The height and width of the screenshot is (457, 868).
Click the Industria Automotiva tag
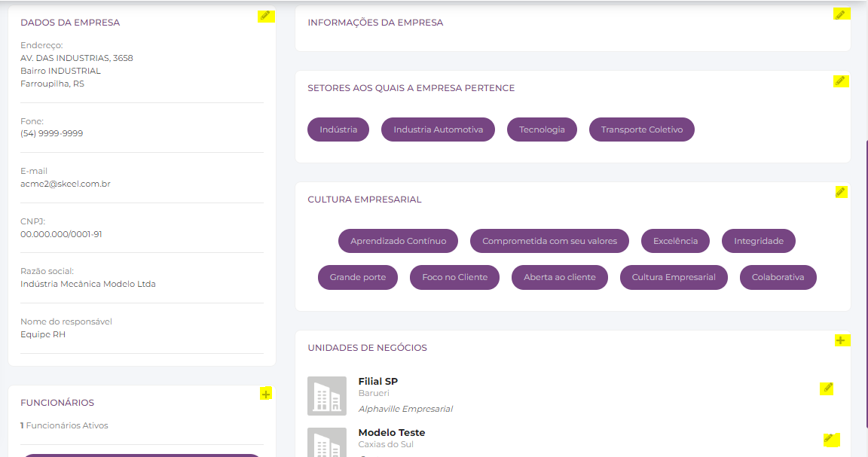[438, 129]
